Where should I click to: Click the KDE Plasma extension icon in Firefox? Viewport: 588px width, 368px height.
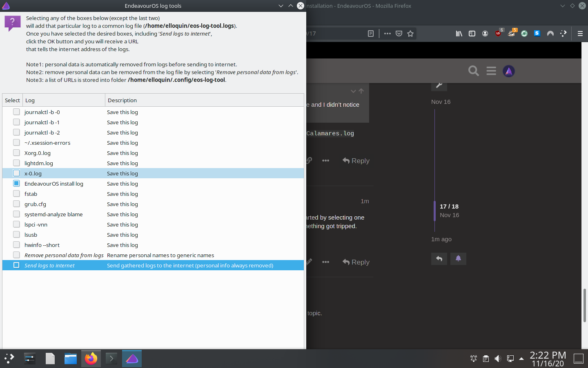pyautogui.click(x=563, y=34)
